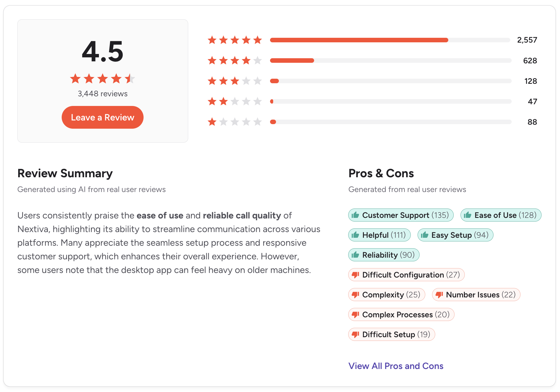560x392 pixels.
Task: Click the 3,448 reviews text
Action: click(x=102, y=93)
